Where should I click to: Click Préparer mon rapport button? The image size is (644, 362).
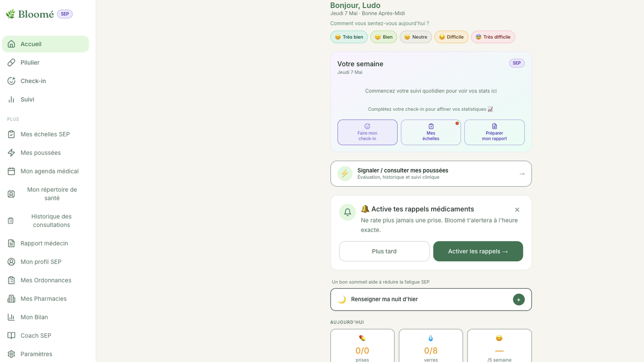[x=494, y=132]
